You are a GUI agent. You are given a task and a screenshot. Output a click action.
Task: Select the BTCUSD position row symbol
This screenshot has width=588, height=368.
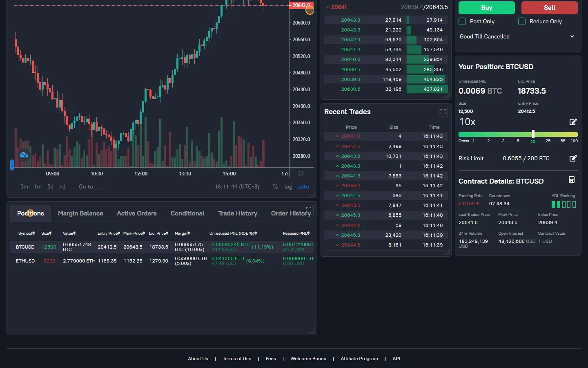(x=25, y=247)
